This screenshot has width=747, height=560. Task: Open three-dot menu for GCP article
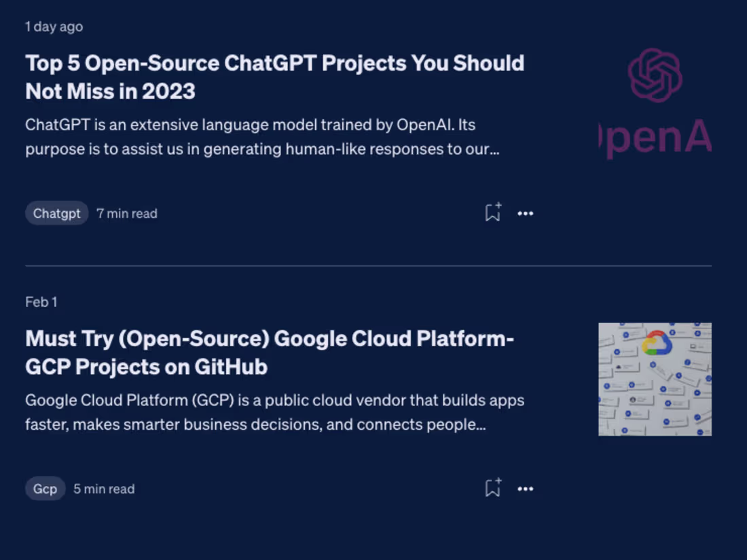[x=526, y=489]
